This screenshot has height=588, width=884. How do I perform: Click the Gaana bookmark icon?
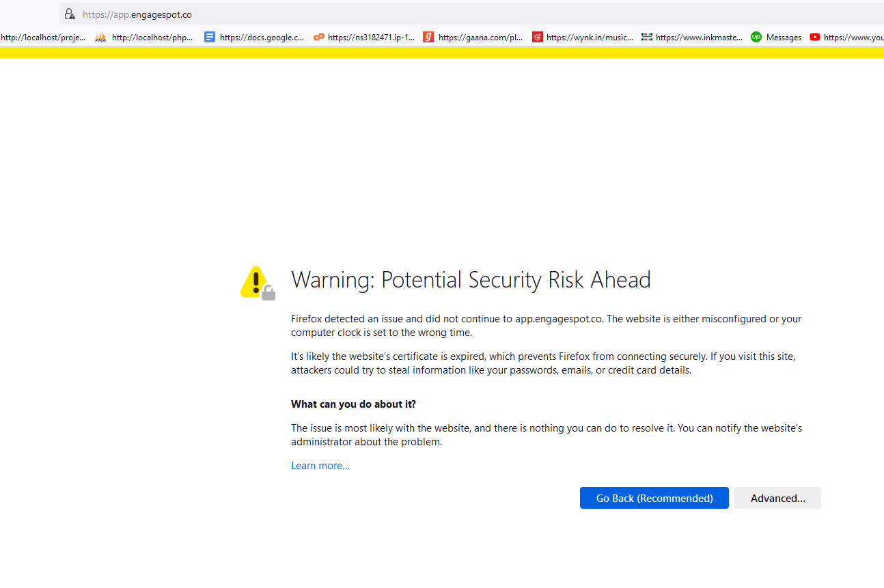pos(428,38)
